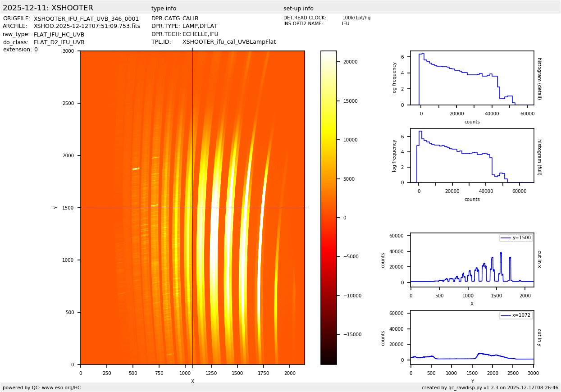Viewport: 561px width, 392px height.
Task: Click the x=1072 legend entry
Action: pyautogui.click(x=516, y=315)
